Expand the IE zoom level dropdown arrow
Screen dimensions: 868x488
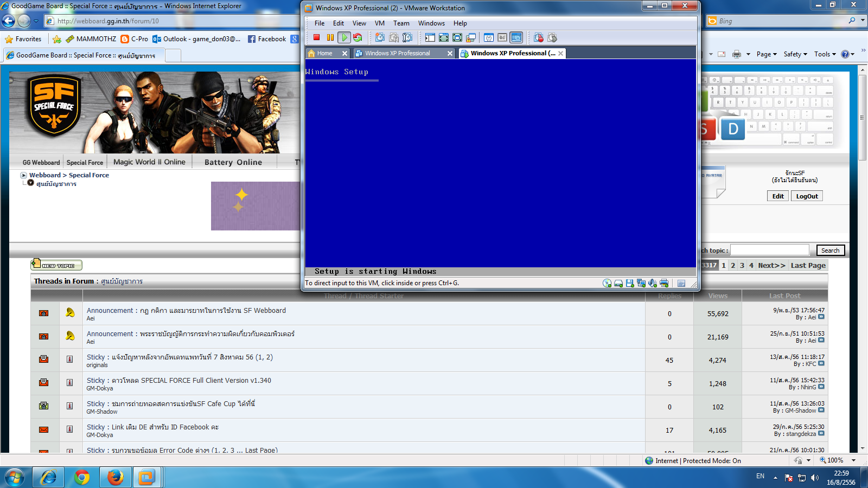point(853,460)
